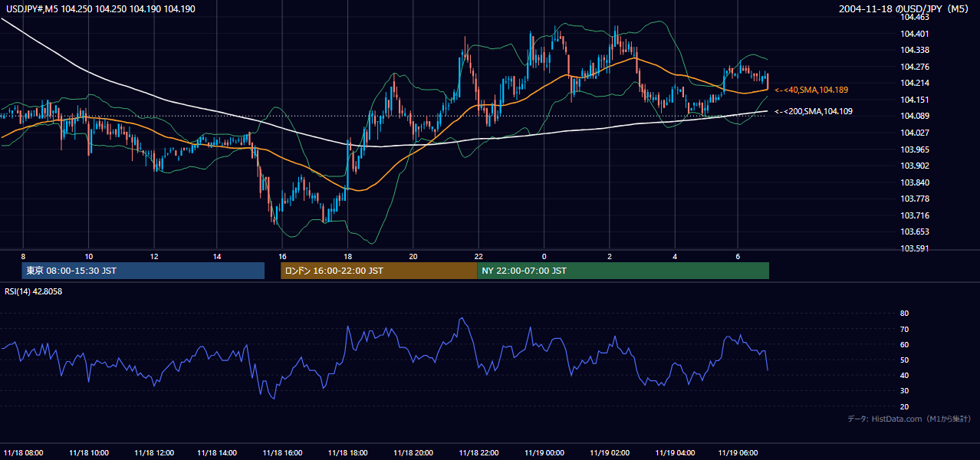Click price axis value 104.276
This screenshot has height=460, width=980.
(x=916, y=67)
